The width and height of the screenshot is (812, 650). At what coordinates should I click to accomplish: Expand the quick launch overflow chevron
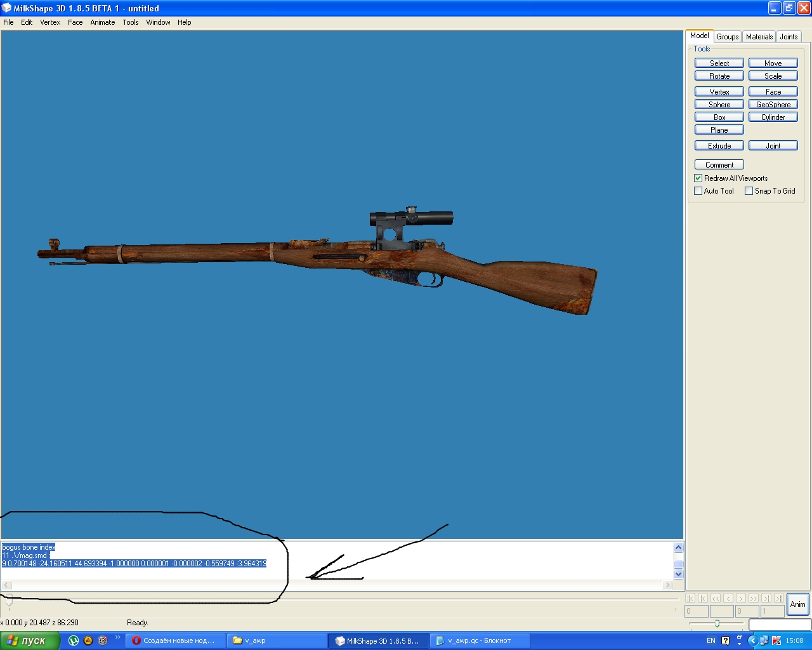tap(117, 637)
